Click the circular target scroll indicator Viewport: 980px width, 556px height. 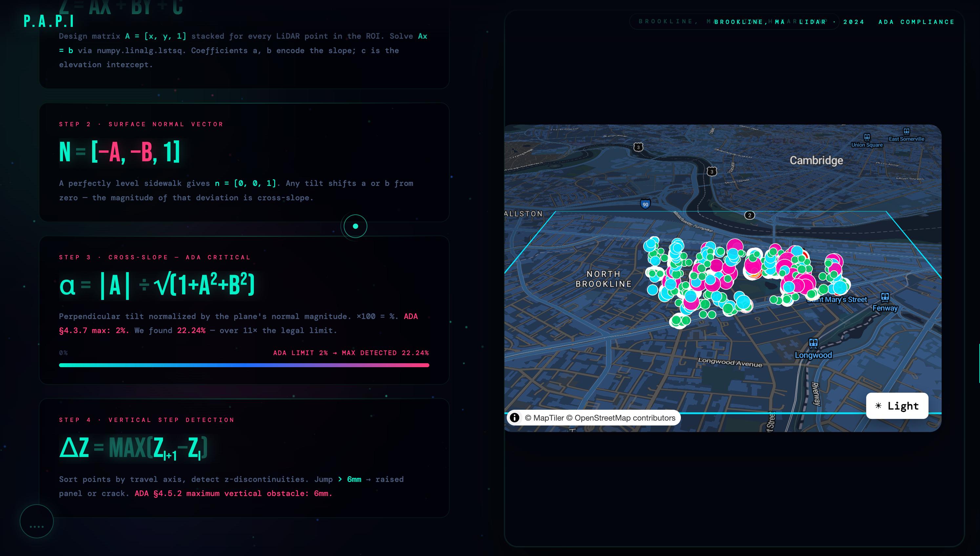coord(355,226)
